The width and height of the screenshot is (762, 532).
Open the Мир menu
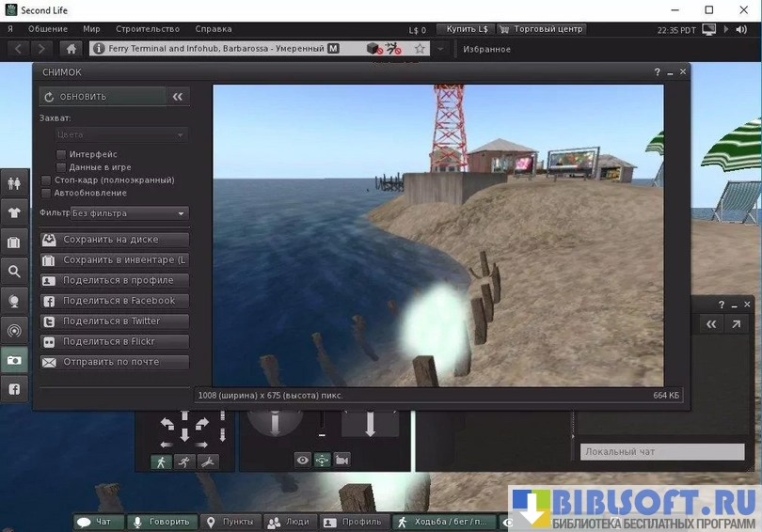tap(91, 29)
